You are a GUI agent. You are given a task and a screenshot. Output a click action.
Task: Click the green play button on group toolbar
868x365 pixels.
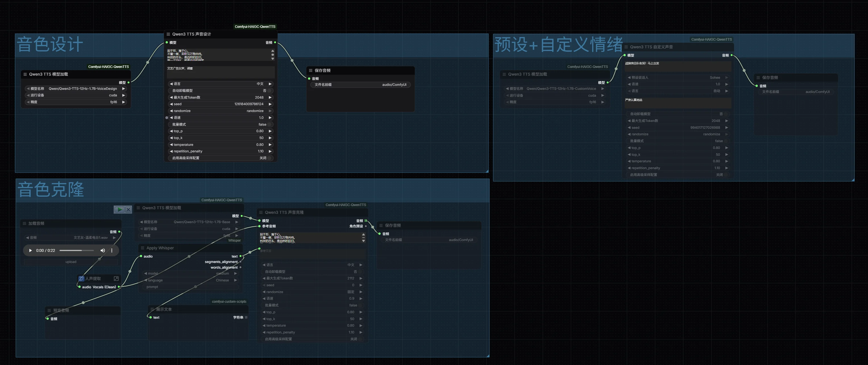click(x=119, y=210)
